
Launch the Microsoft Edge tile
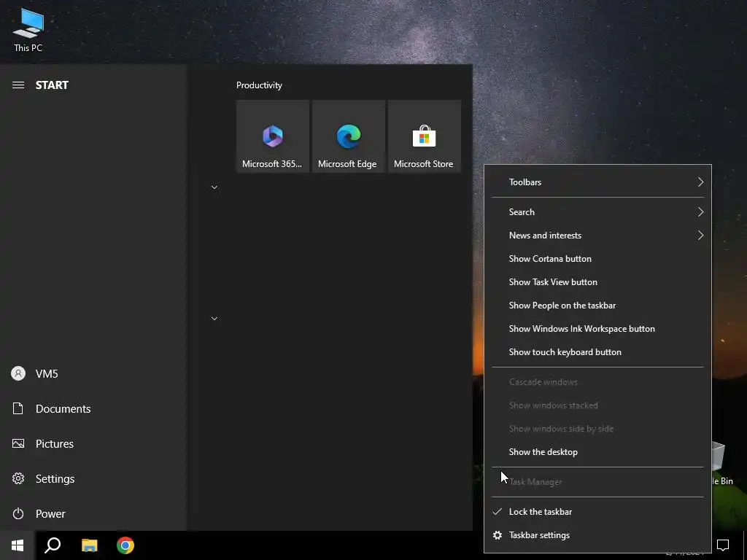(348, 136)
